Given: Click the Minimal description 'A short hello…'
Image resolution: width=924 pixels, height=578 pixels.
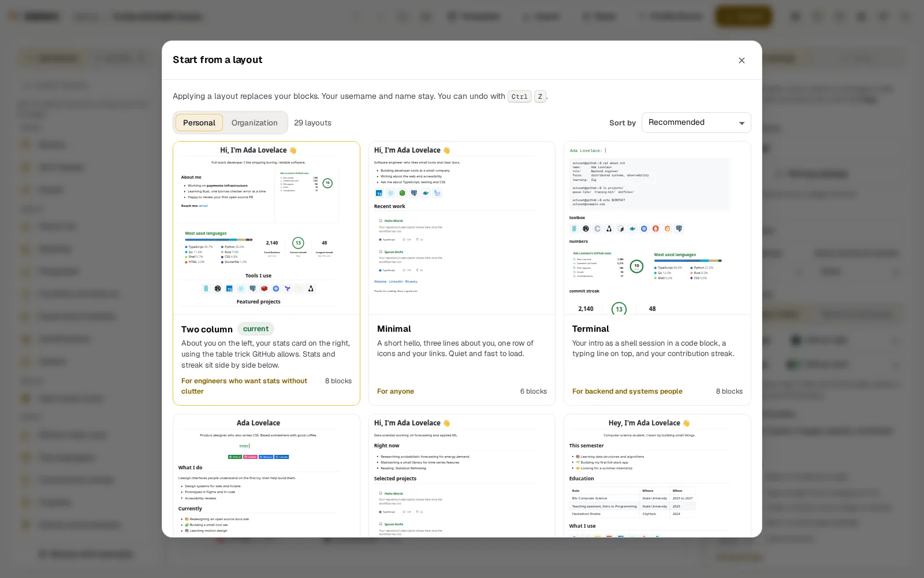Looking at the screenshot, I should click(x=455, y=349).
